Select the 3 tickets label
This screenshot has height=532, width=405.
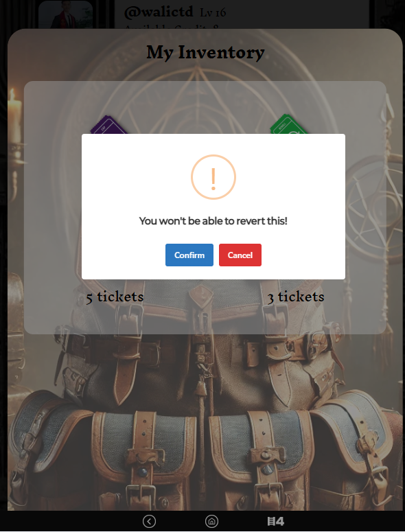(296, 297)
